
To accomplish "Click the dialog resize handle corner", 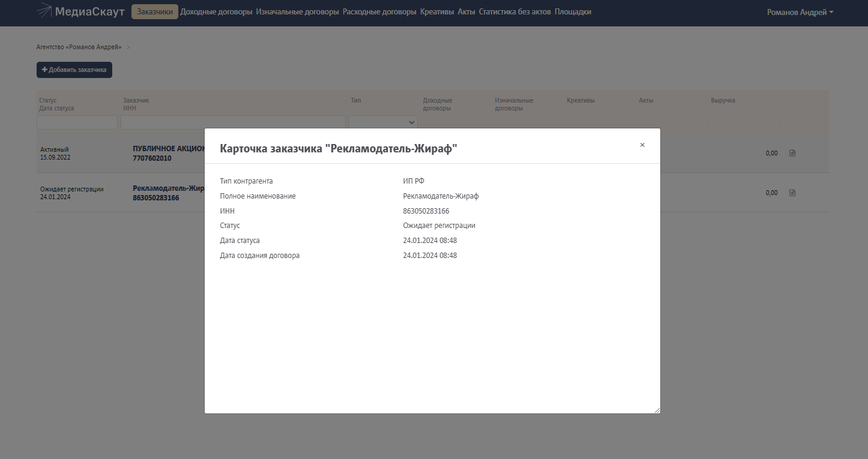I will tap(657, 410).
